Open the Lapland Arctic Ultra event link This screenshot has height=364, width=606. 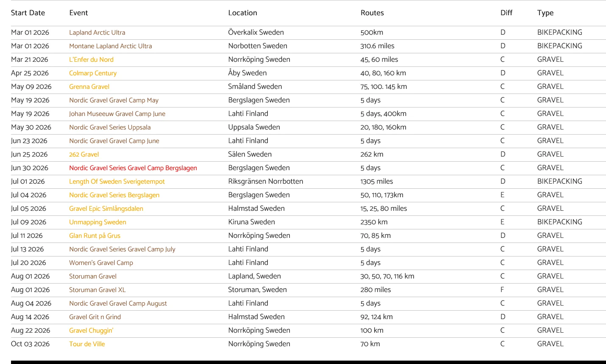click(97, 33)
